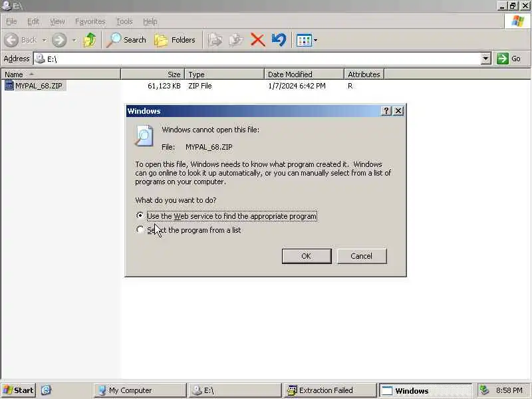Click Cancel in the Windows dialog
Image resolution: width=532 pixels, height=399 pixels.
tap(362, 256)
